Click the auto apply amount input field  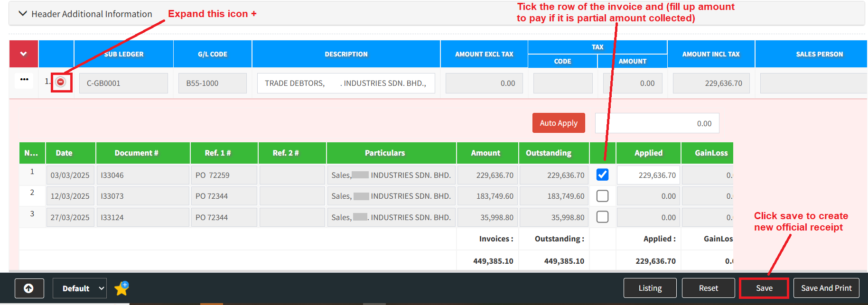click(x=657, y=123)
